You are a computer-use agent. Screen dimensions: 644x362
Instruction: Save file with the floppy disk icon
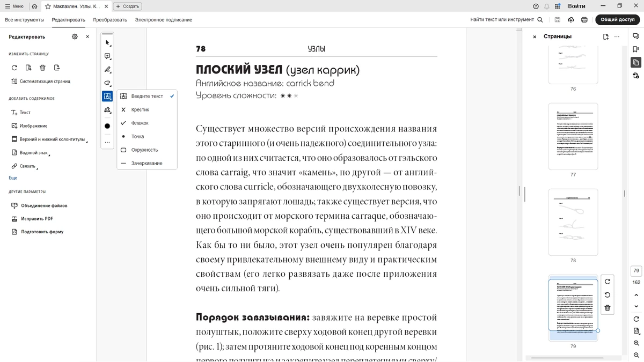(x=557, y=20)
